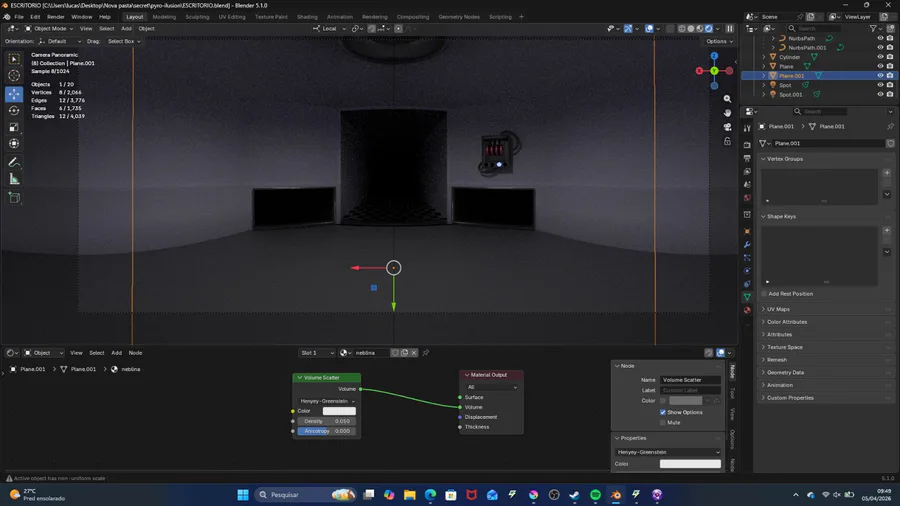Toggle viewport gizmos display
The image size is (900, 506).
click(x=628, y=29)
